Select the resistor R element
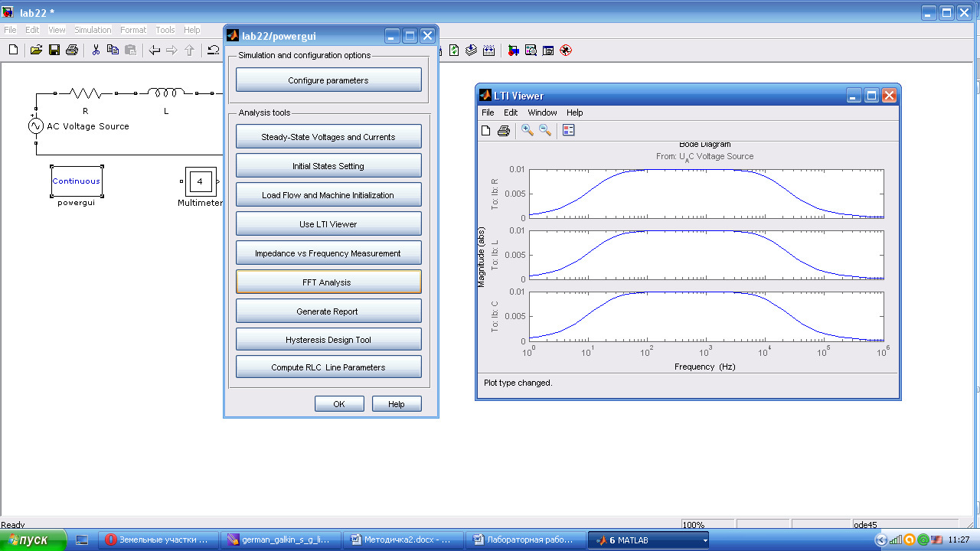 pos(86,93)
